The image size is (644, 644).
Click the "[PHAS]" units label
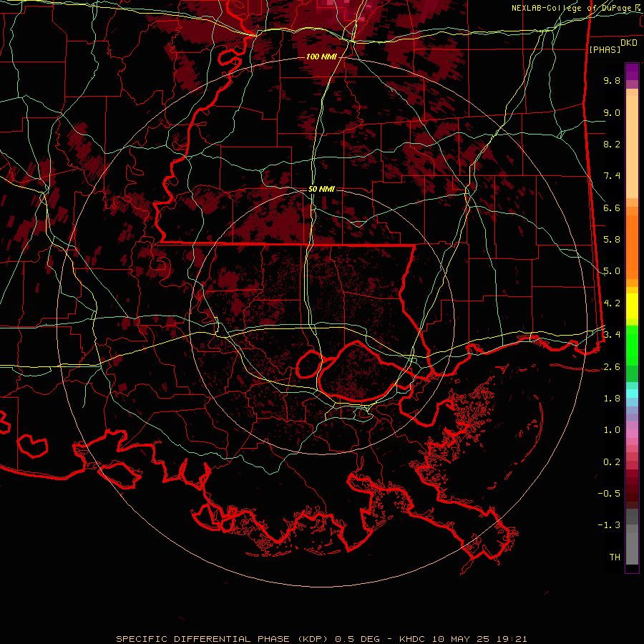pyautogui.click(x=605, y=49)
